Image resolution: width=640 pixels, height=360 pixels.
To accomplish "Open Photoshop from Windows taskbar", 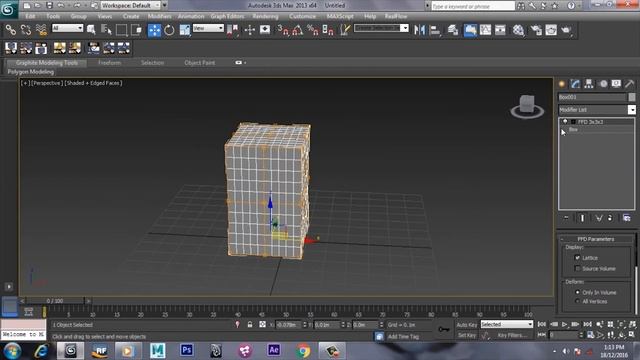I will click(x=187, y=350).
